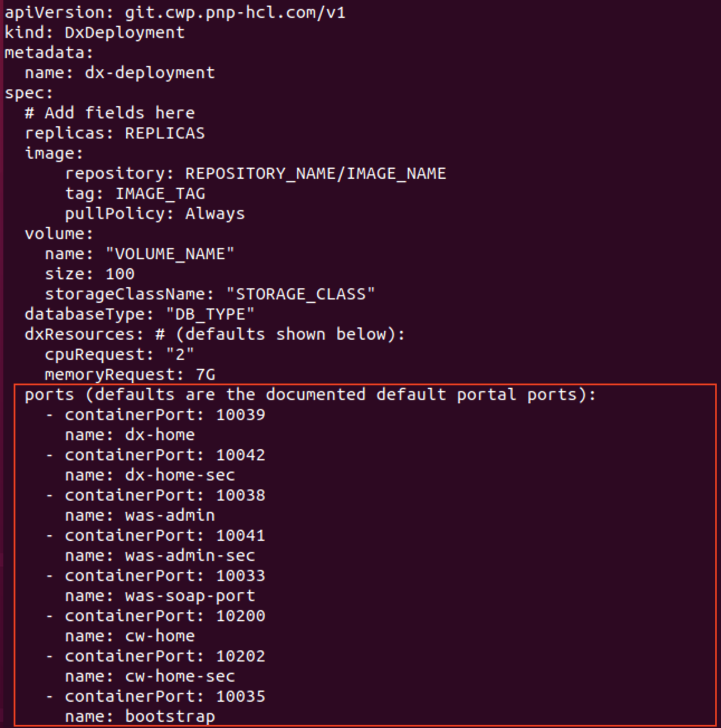Click containerPort number 10202
This screenshot has width=721, height=728.
point(240,656)
